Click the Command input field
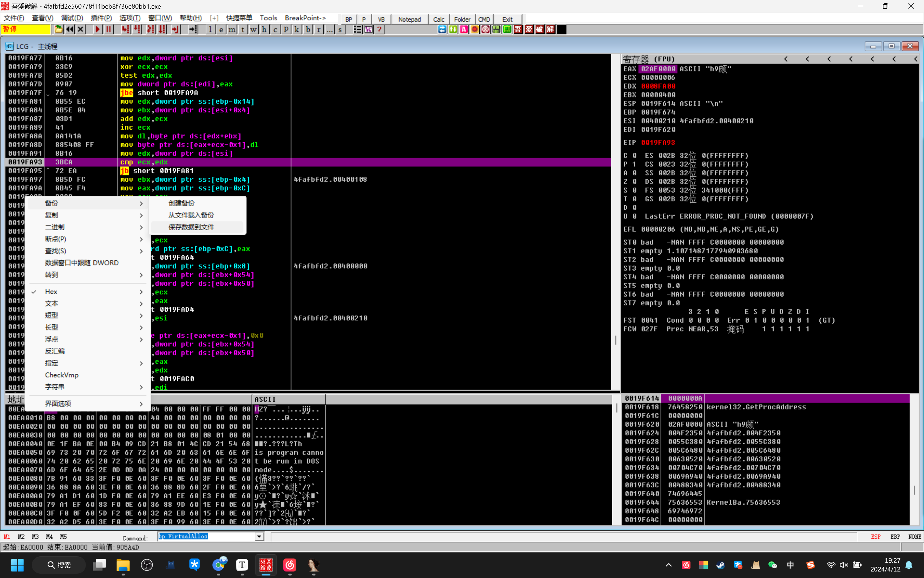 tap(206, 537)
